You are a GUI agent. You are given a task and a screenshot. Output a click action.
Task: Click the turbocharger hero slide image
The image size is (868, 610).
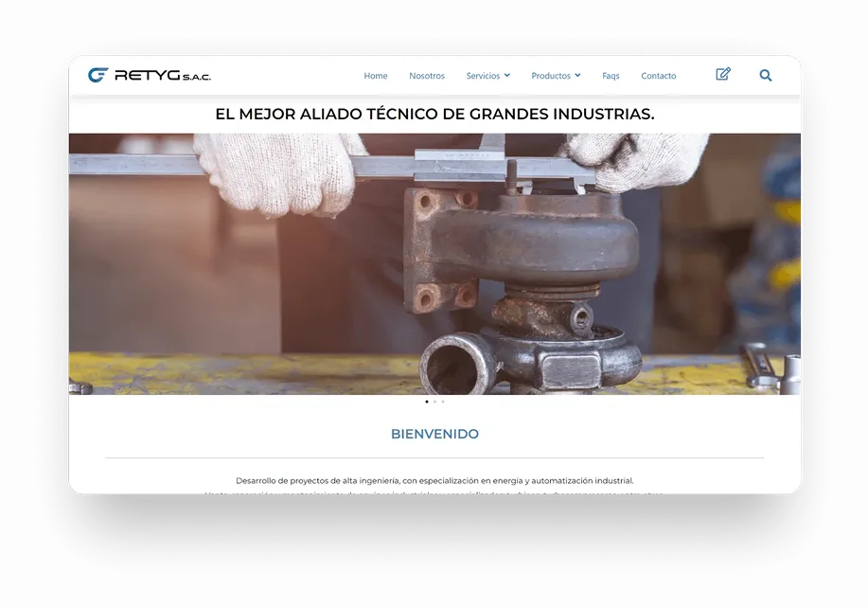[x=434, y=263]
